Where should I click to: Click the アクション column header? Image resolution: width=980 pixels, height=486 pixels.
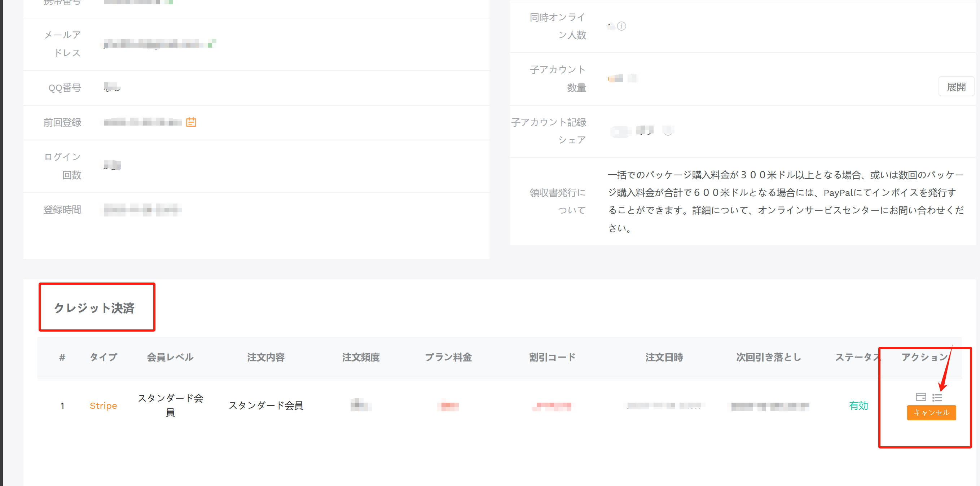click(x=924, y=357)
